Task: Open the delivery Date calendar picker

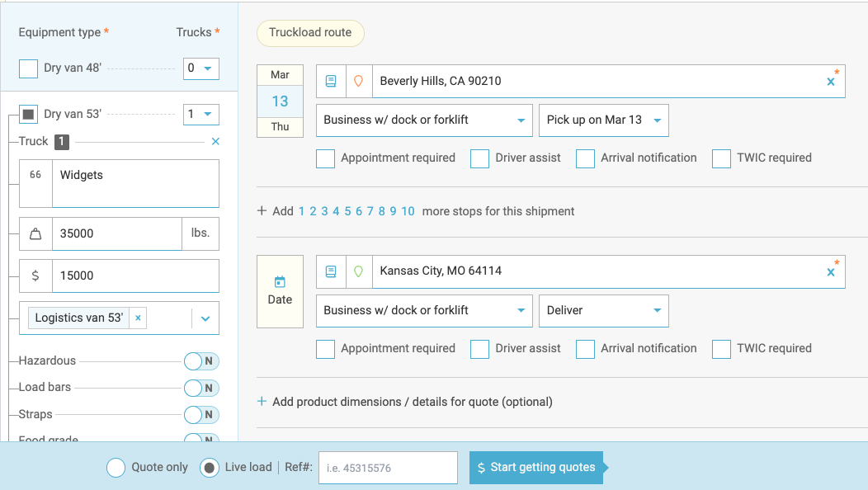Action: pyautogui.click(x=280, y=291)
